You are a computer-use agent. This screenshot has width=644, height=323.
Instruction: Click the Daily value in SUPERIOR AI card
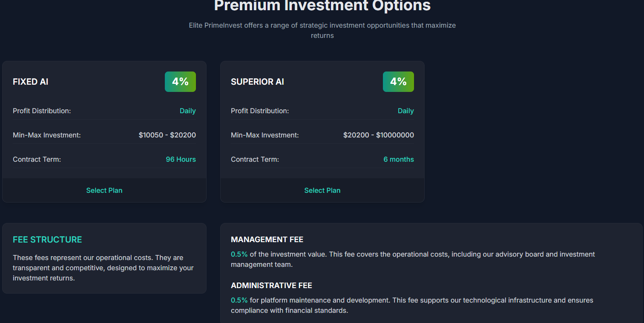[405, 111]
